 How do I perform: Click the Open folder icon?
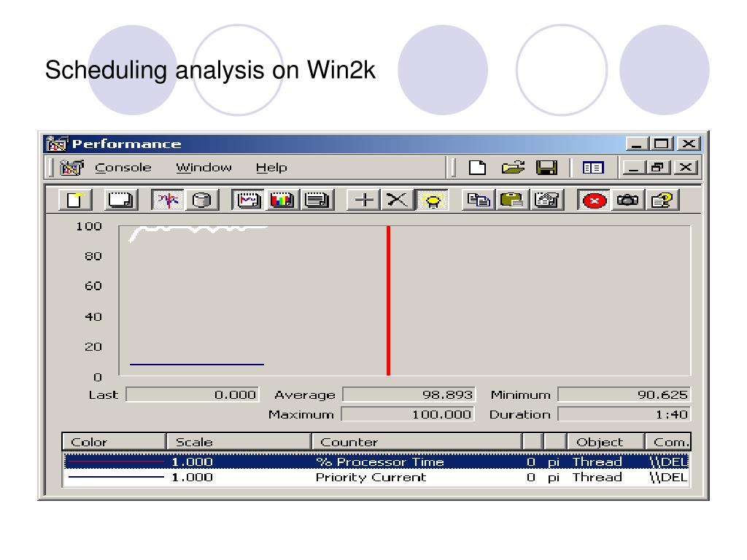coord(513,168)
